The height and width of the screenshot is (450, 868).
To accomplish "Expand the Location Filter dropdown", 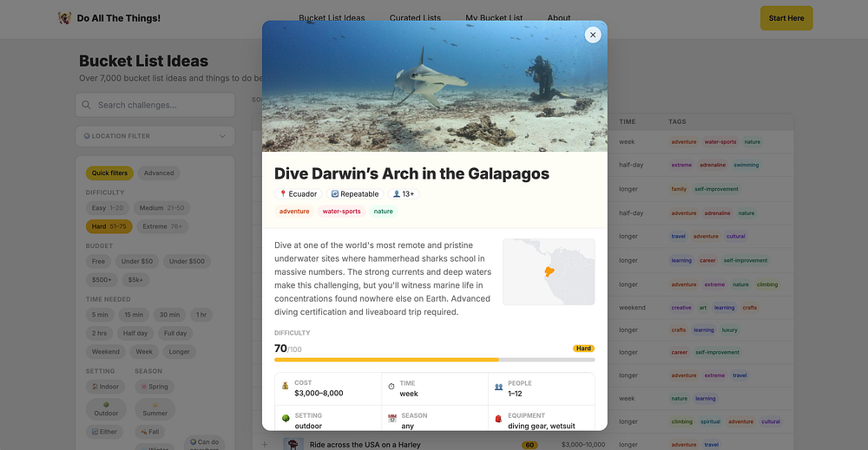I will [155, 136].
